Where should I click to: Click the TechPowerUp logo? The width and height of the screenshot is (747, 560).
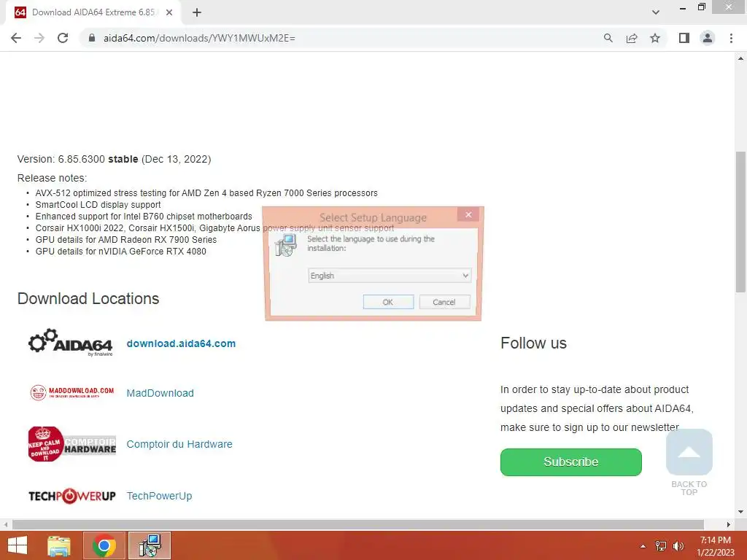pos(72,496)
